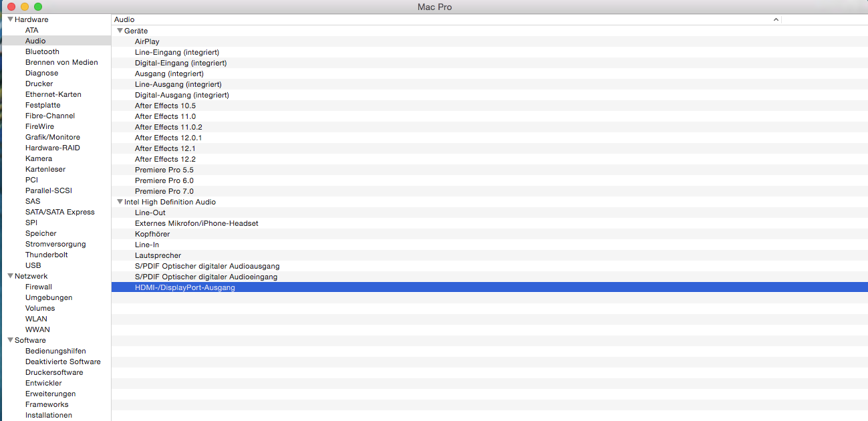Screen dimensions: 868x421
Task: Select Festplatte in sidebar
Action: (43, 105)
